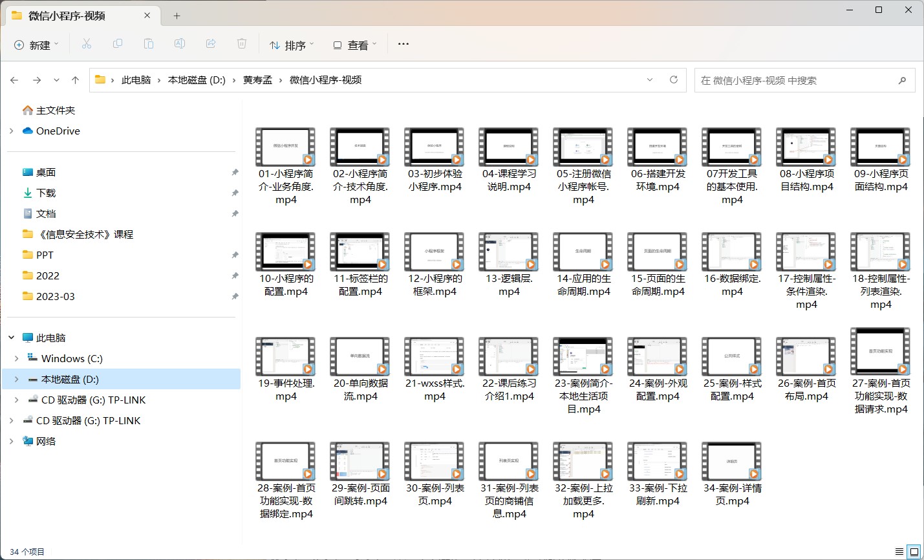Open the three-dot See more menu

(403, 44)
